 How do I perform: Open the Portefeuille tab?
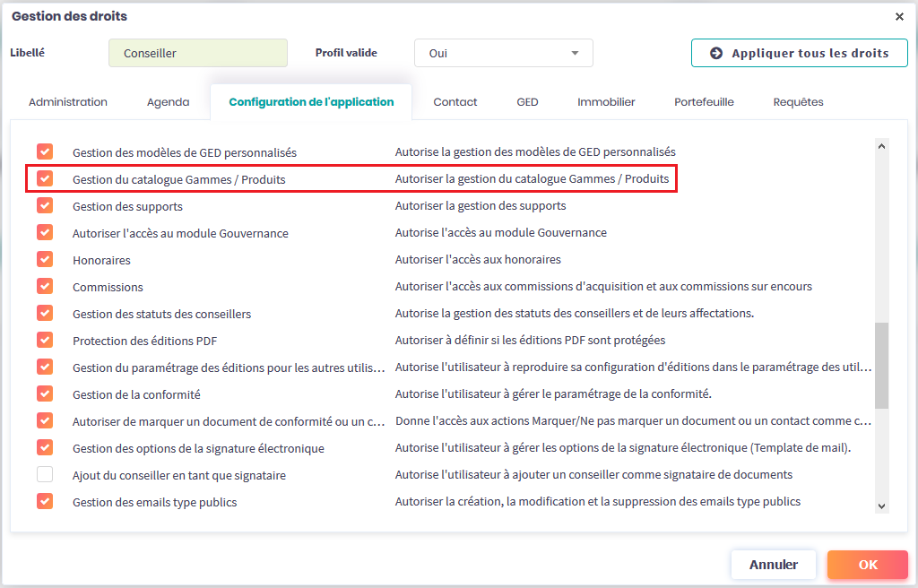click(704, 102)
